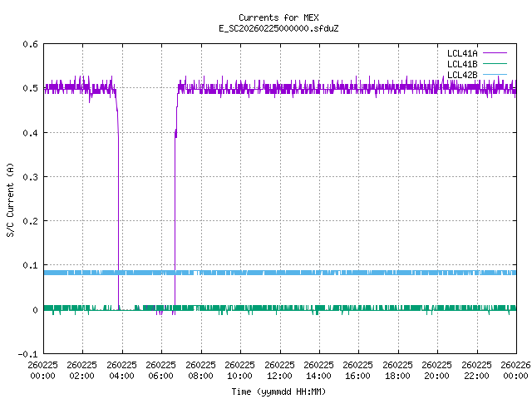Click the 260226 00:00 end time label
The height and width of the screenshot is (399, 532).
click(x=515, y=370)
